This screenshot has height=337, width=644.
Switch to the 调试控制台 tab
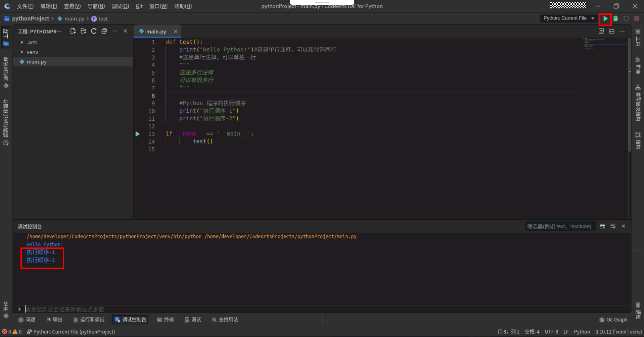point(131,320)
